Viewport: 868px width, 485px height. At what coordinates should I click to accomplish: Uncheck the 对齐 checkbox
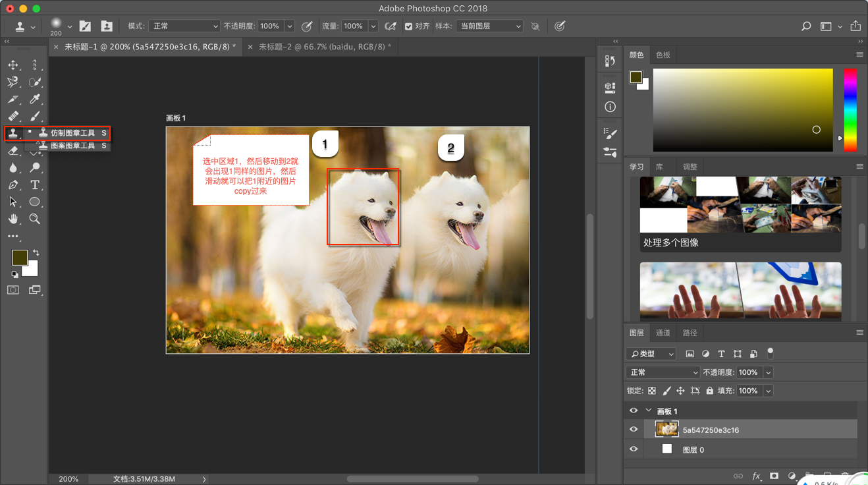(408, 26)
